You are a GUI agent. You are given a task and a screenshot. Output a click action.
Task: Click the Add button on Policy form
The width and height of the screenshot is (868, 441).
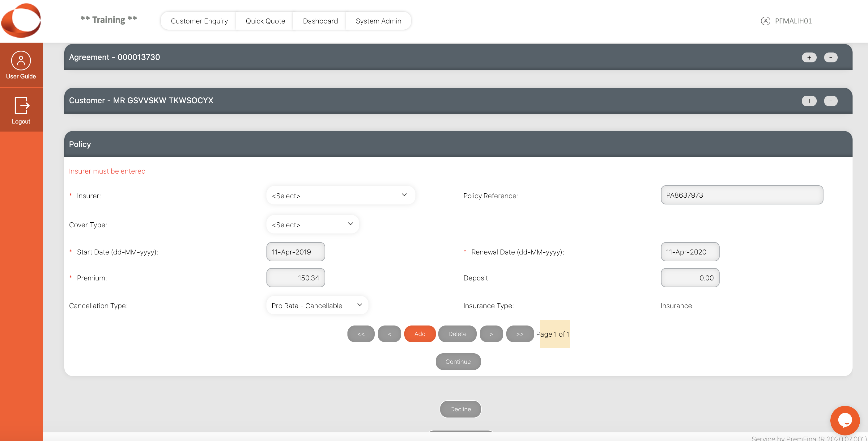(x=419, y=334)
